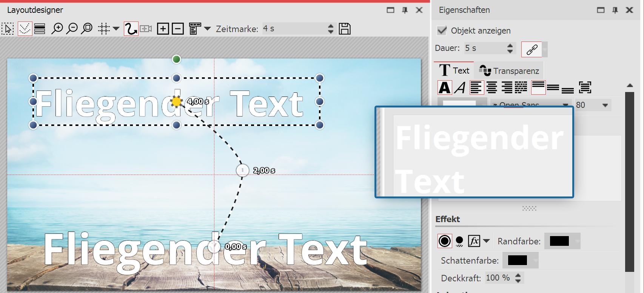Toggle the text outline effect button
Screen dimensions: 644x293
coord(445,241)
